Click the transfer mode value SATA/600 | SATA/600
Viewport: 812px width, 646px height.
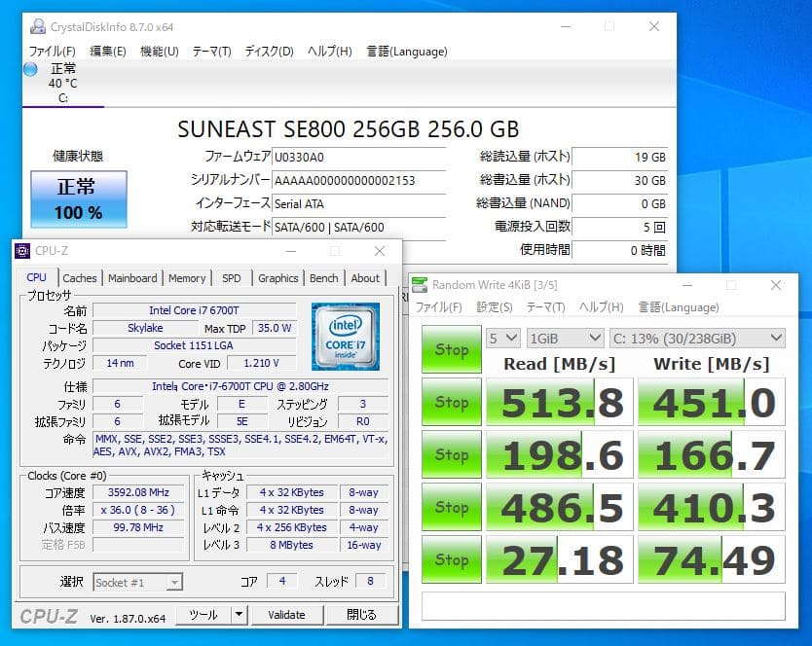pyautogui.click(x=358, y=228)
